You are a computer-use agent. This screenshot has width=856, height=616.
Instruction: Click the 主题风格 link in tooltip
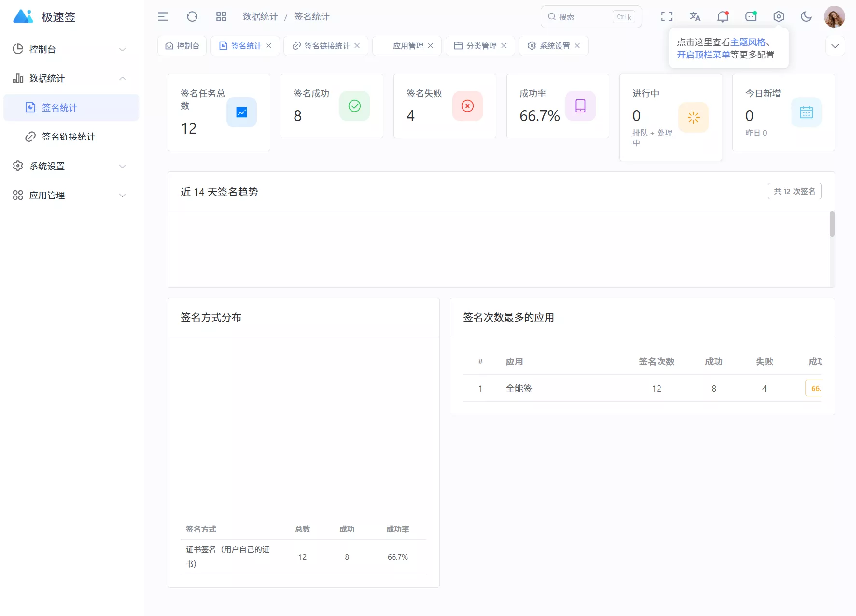[x=748, y=42]
